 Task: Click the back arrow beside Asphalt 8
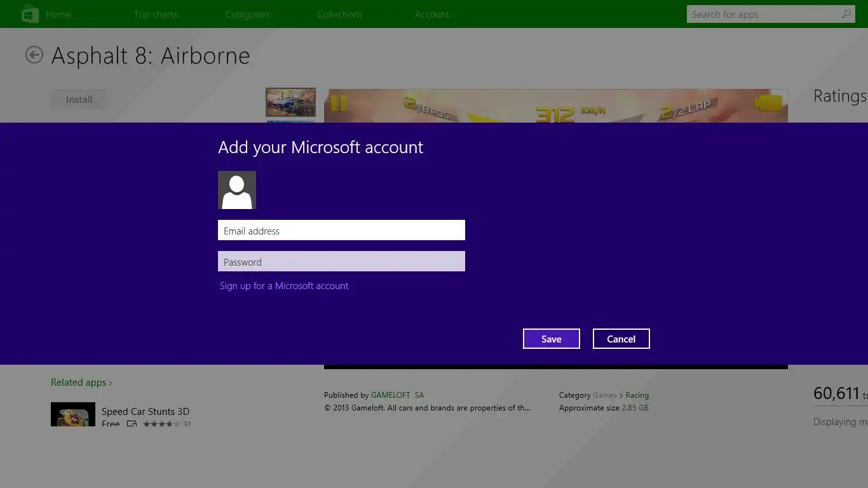pos(34,55)
